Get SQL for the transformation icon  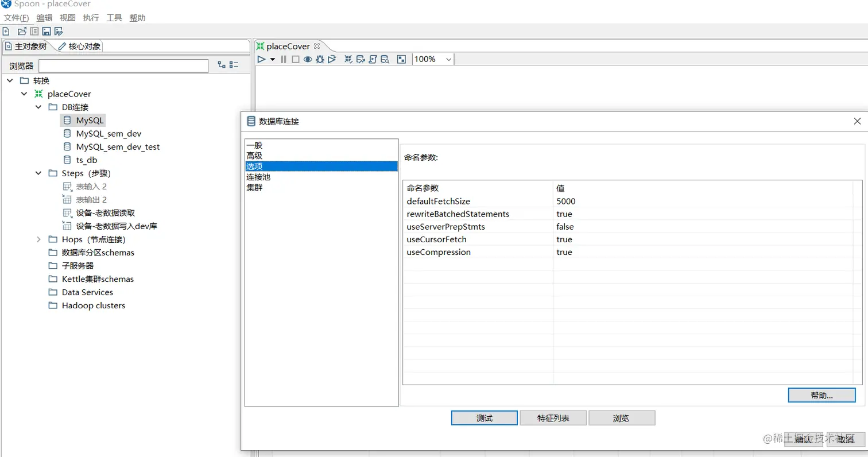pos(373,59)
